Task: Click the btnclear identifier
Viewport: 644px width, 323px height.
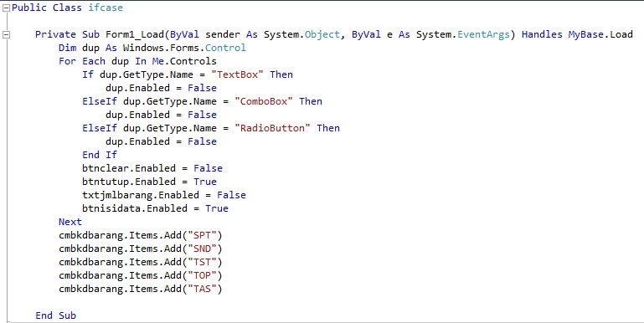Action: [106, 168]
